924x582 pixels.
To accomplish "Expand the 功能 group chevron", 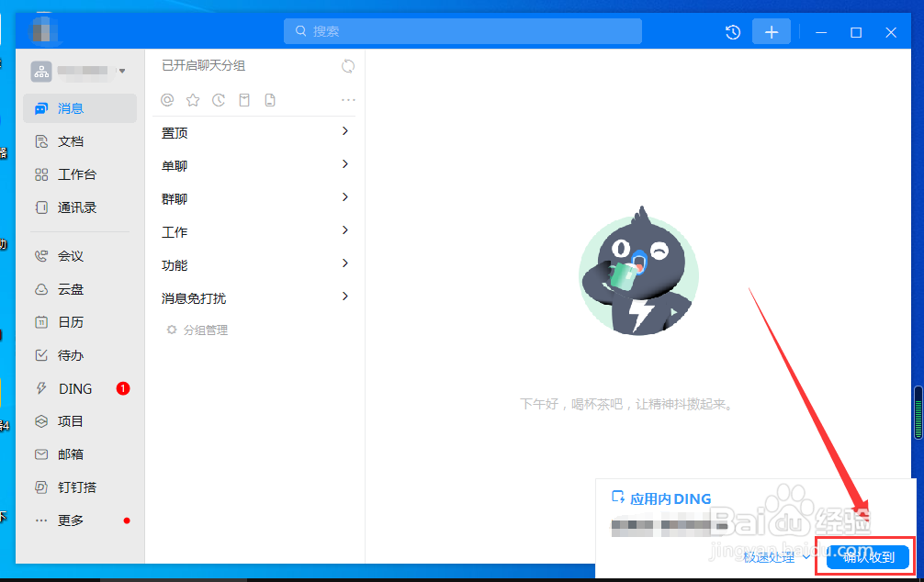I will click(345, 263).
